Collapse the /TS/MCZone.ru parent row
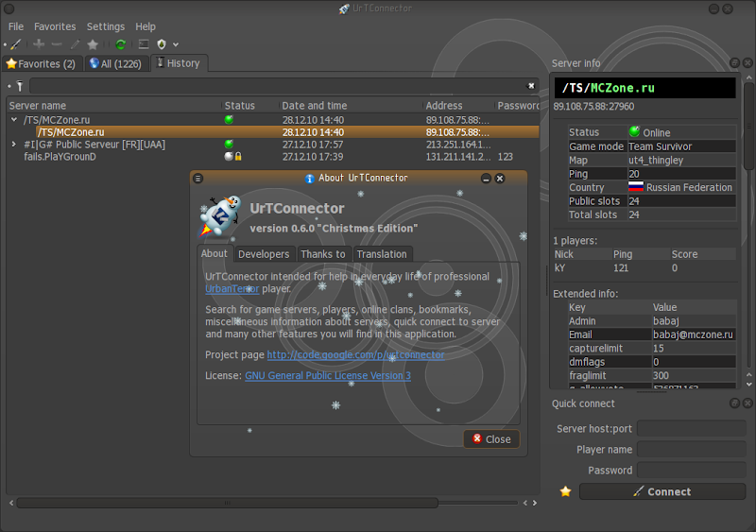The image size is (756, 532). [x=14, y=119]
